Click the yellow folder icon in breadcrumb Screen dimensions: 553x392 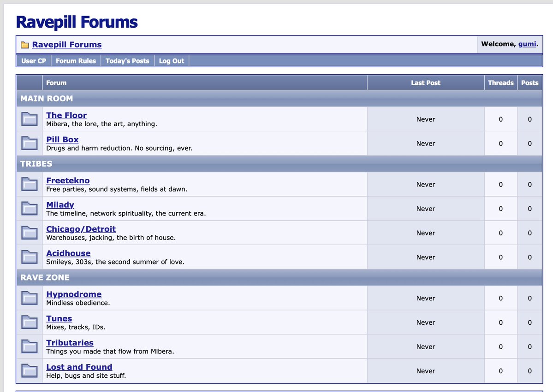pyautogui.click(x=25, y=45)
